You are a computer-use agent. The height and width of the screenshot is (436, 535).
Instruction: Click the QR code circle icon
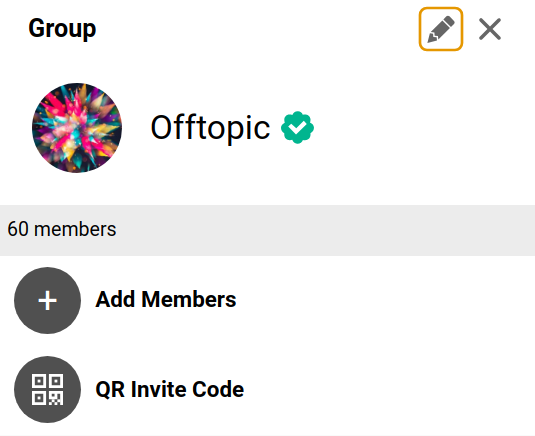click(47, 390)
